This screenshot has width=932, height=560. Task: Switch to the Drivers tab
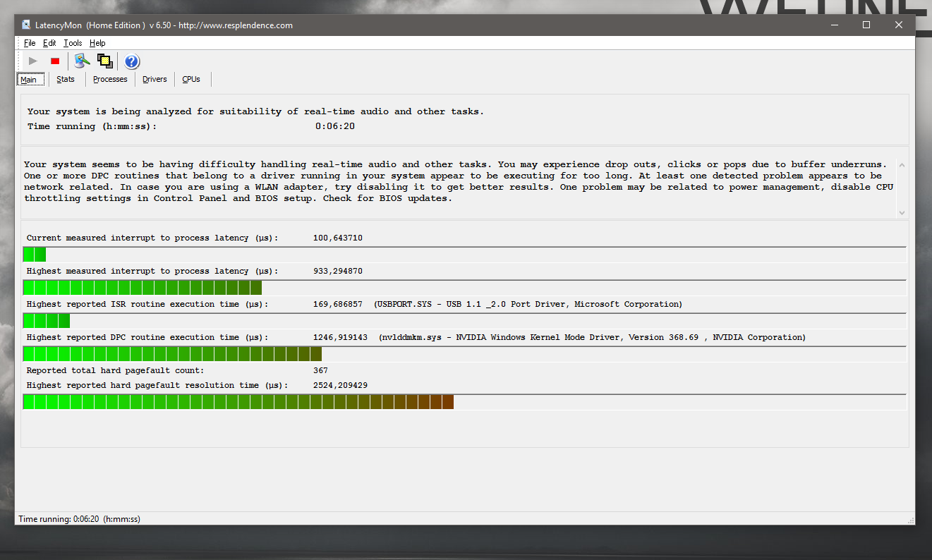click(155, 79)
